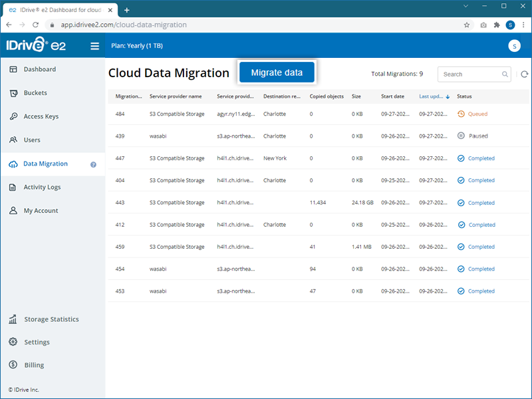Select the Buckets icon in the sidebar
Image resolution: width=532 pixels, height=399 pixels.
(15, 93)
